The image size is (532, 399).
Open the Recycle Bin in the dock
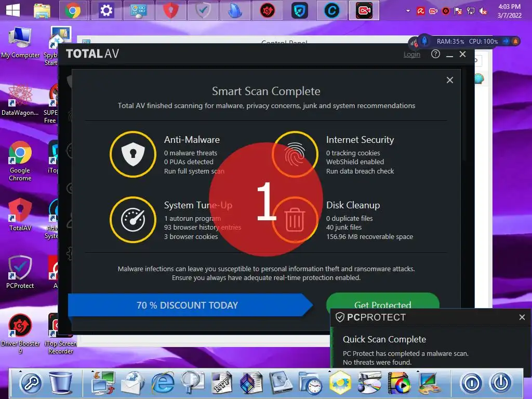(x=61, y=383)
